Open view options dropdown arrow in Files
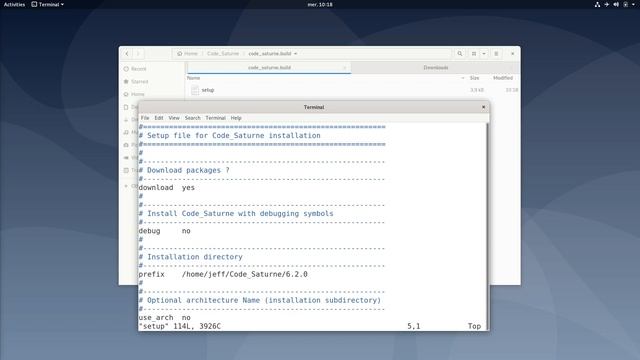Viewport: 640px width, 360px height. (x=484, y=53)
